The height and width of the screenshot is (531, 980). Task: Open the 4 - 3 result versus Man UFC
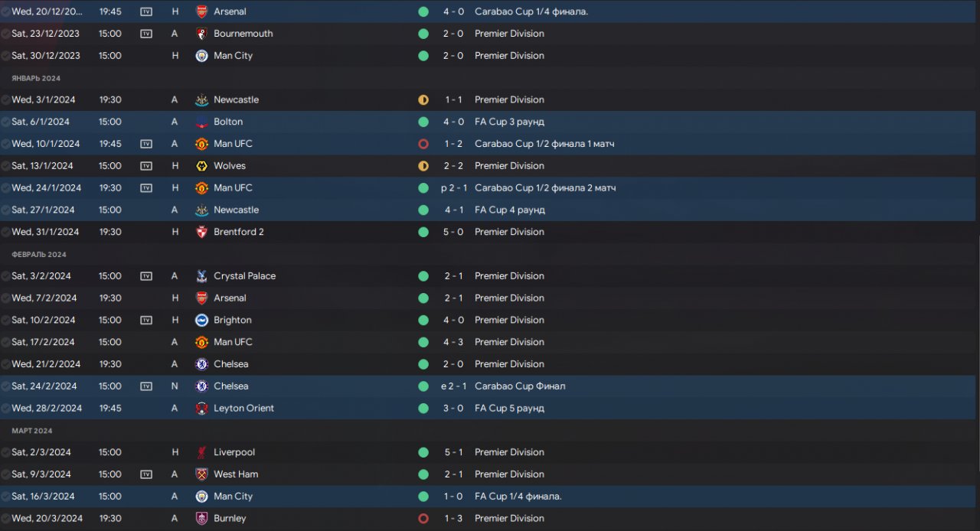click(452, 342)
